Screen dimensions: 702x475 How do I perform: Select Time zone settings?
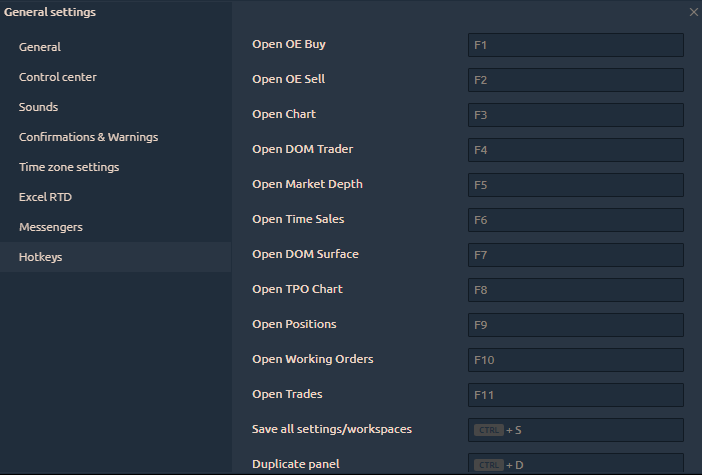(68, 167)
